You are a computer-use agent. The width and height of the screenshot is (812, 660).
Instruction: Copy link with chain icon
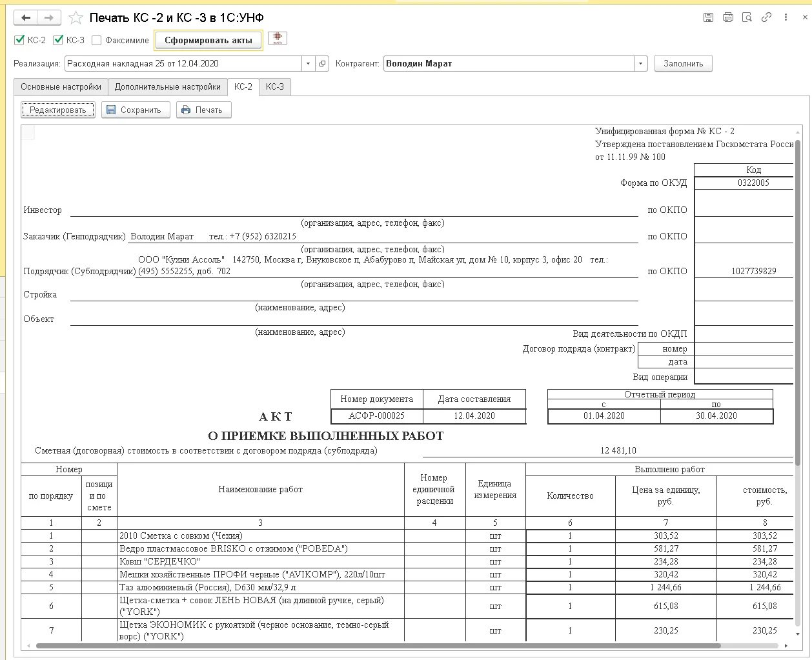(x=766, y=17)
